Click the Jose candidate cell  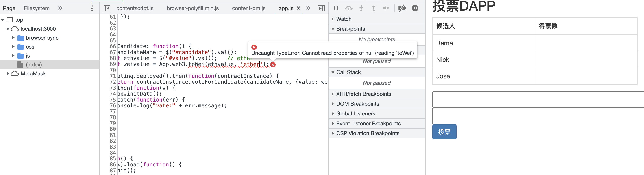point(483,76)
